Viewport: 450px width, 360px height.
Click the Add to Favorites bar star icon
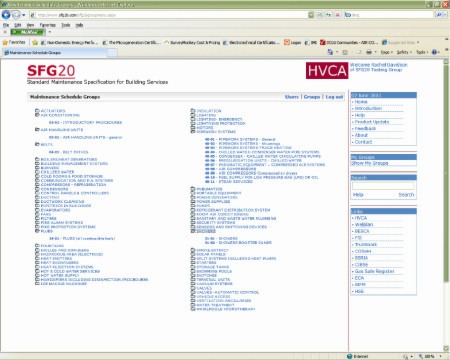tap(35, 42)
